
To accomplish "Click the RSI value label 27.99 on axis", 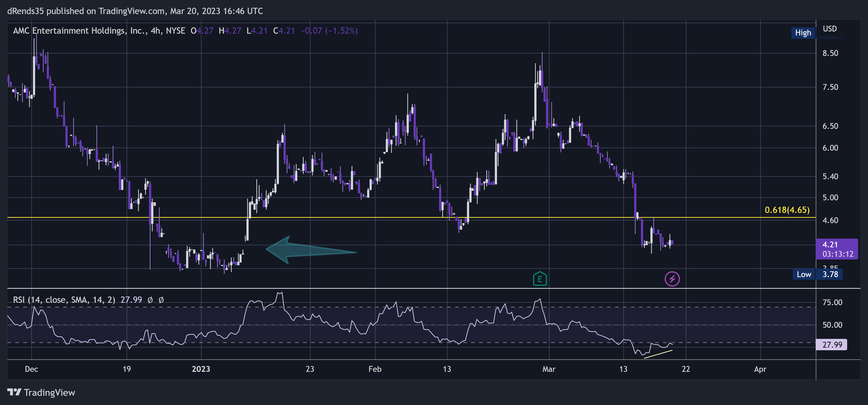I will click(832, 345).
